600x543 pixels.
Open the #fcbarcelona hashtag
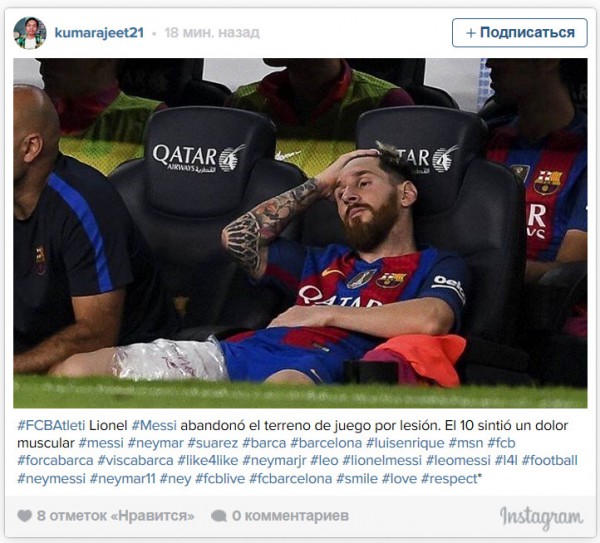pos(290,479)
